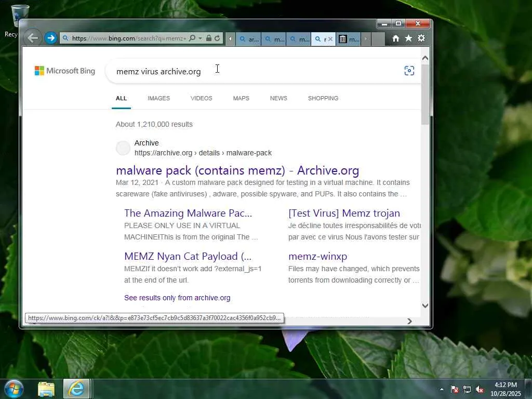Switch to SHOPPING results
This screenshot has width=532, height=399.
323,98
